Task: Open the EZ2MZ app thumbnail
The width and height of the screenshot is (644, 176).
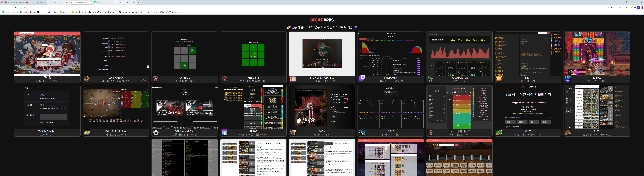Action: click(x=596, y=54)
